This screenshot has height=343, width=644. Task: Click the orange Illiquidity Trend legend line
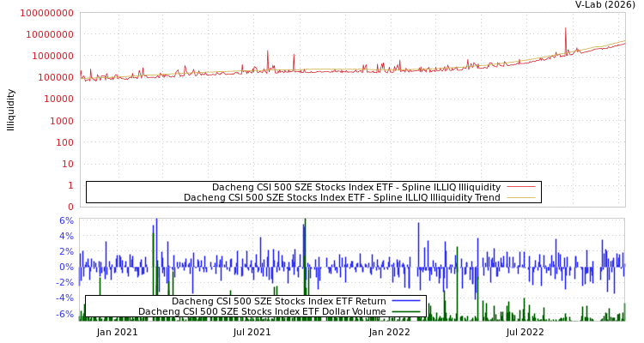pyautogui.click(x=520, y=198)
